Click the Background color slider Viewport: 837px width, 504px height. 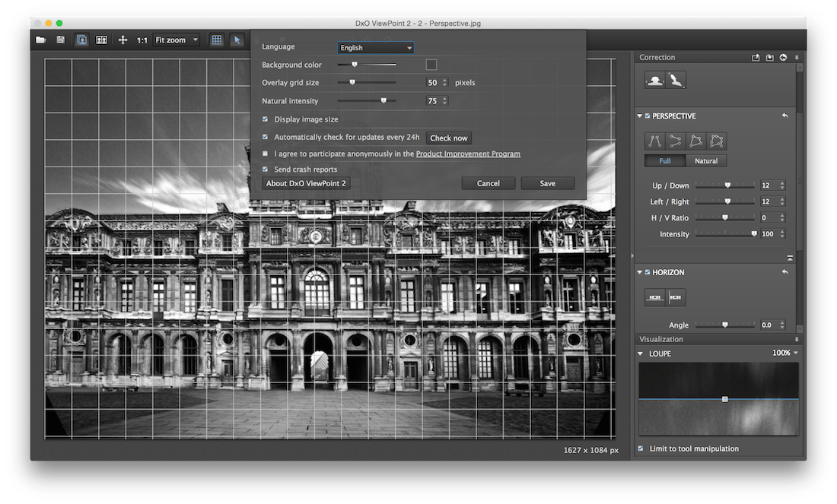(x=368, y=65)
